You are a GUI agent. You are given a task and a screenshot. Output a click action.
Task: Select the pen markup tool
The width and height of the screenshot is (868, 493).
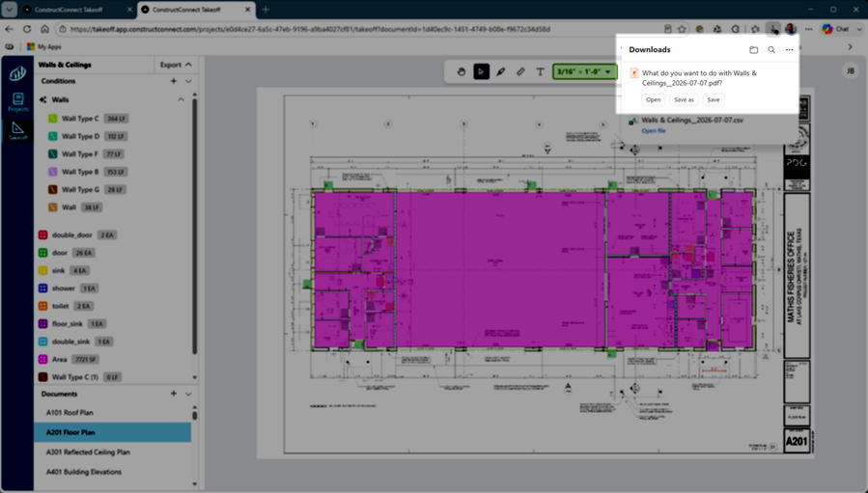pyautogui.click(x=501, y=72)
